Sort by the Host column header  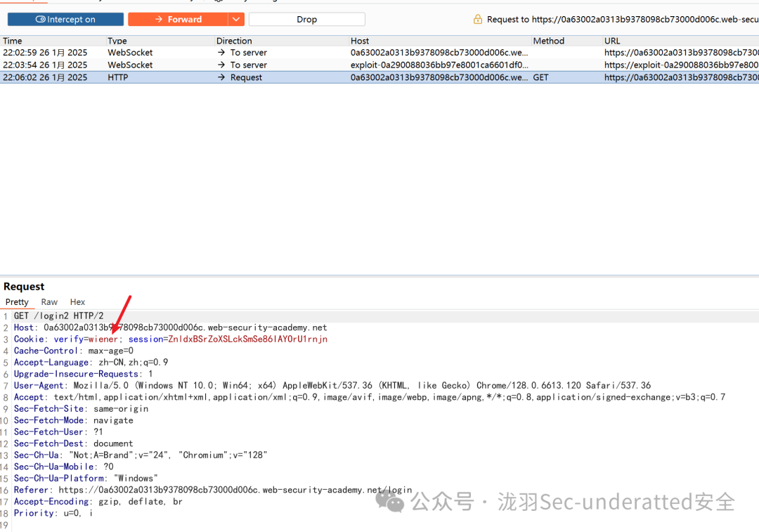coord(360,41)
